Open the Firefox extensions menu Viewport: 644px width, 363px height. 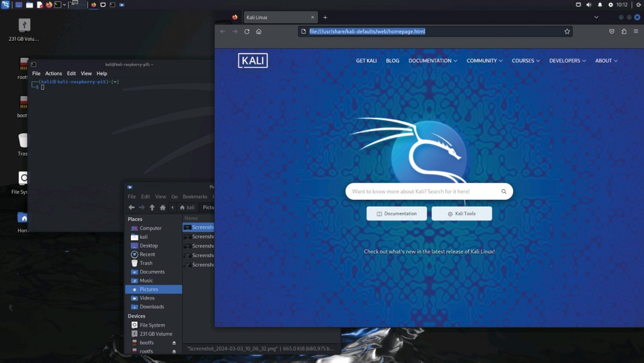click(x=624, y=32)
